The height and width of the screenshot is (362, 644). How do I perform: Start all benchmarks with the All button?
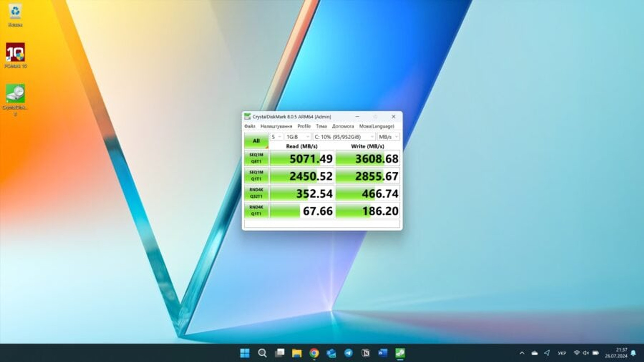tap(256, 141)
